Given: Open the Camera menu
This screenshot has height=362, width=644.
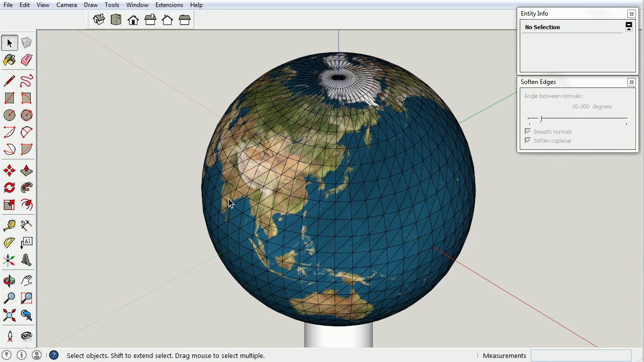Looking at the screenshot, I should tap(66, 5).
